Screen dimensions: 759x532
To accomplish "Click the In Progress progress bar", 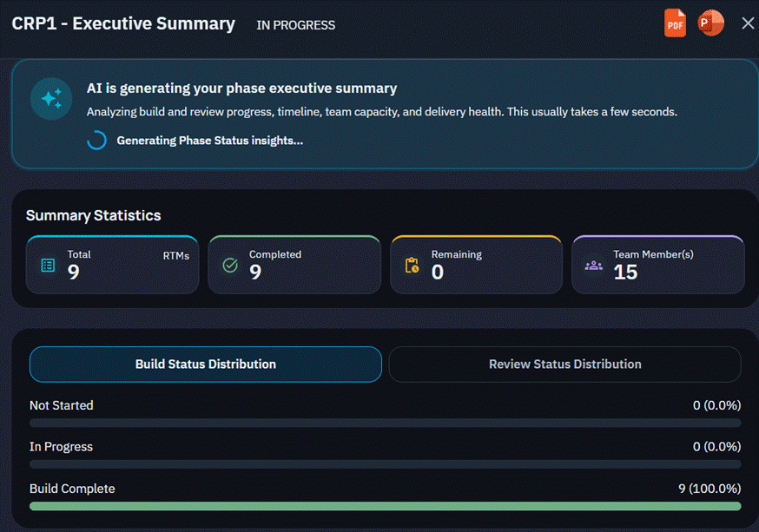I will click(x=386, y=464).
